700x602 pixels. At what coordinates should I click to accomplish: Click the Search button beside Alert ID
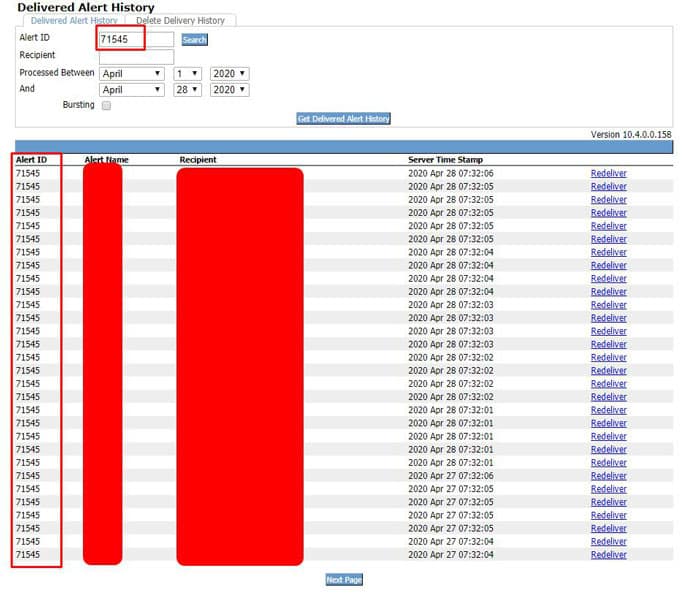[195, 40]
